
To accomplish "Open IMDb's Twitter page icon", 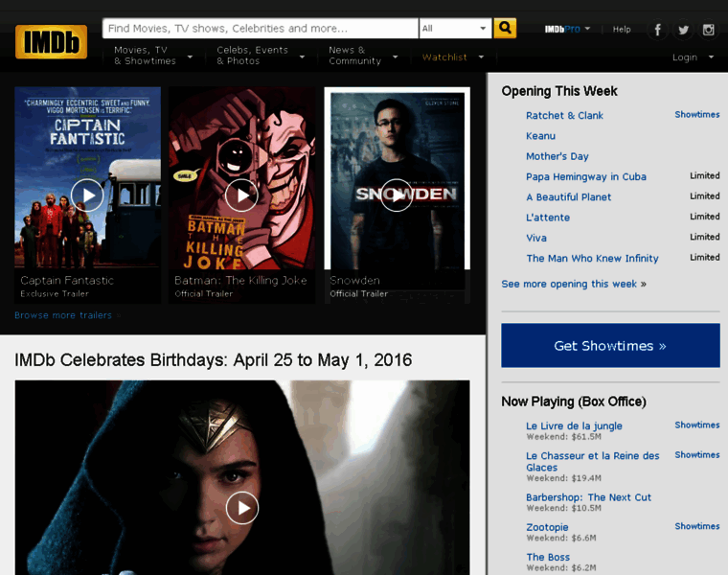I will (x=683, y=30).
